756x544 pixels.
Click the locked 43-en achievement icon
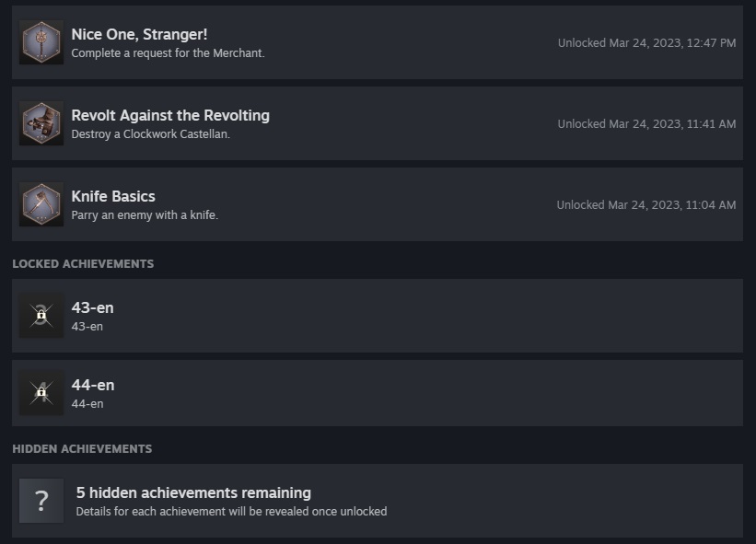pyautogui.click(x=41, y=316)
